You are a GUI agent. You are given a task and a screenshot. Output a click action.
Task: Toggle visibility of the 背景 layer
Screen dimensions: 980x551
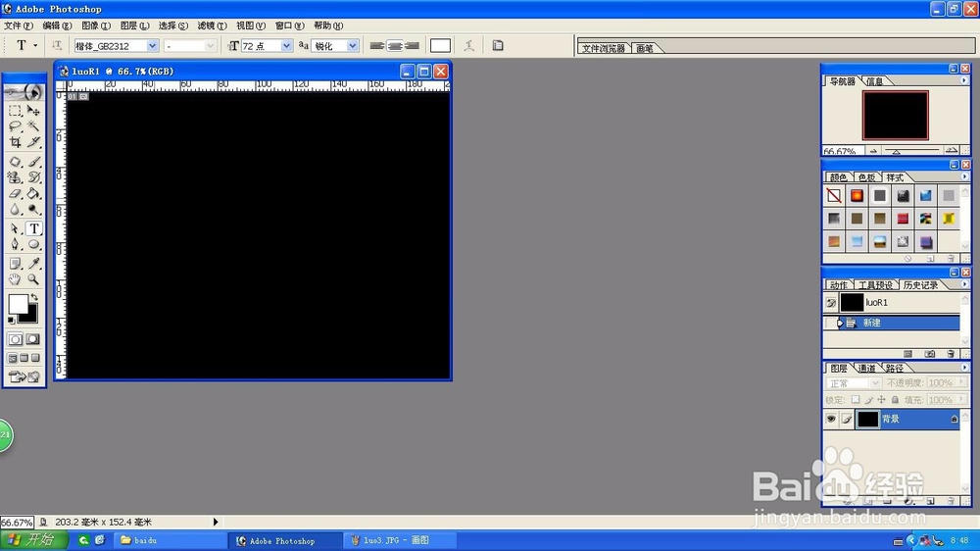point(831,419)
